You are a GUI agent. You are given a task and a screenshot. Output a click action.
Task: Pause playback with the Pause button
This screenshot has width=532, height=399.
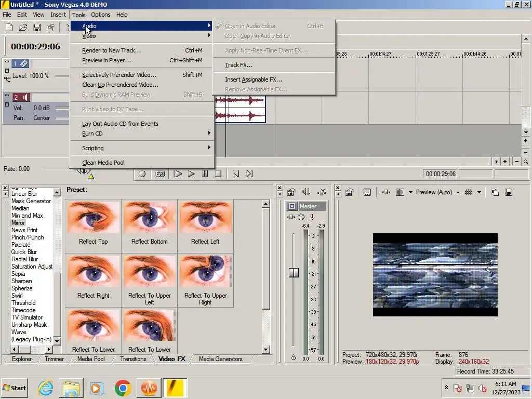(x=205, y=174)
